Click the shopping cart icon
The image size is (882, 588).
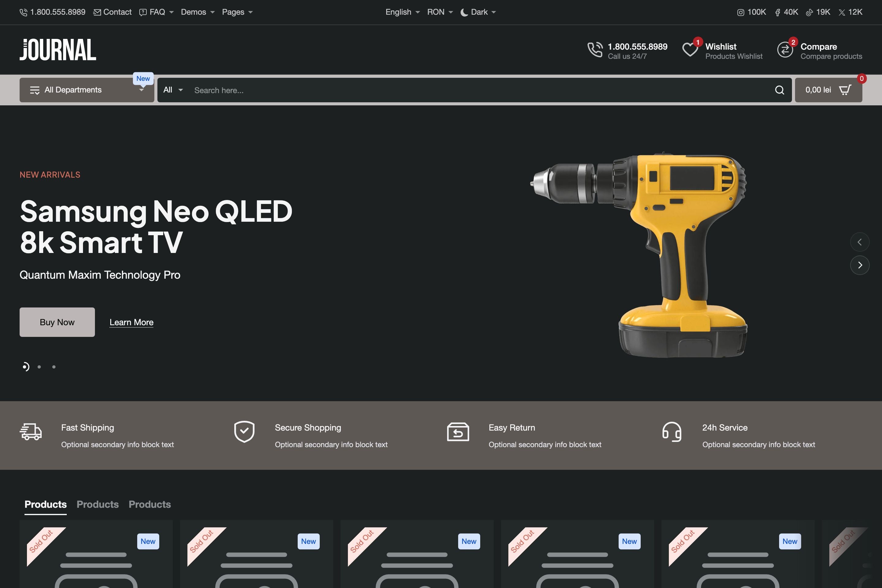tap(845, 90)
